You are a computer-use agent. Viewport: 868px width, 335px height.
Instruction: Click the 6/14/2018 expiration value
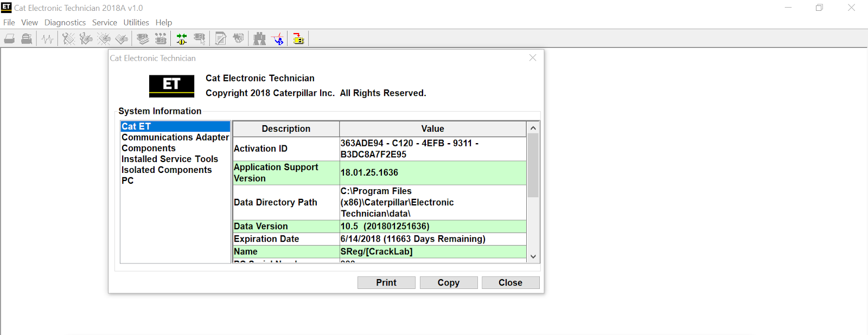point(433,239)
